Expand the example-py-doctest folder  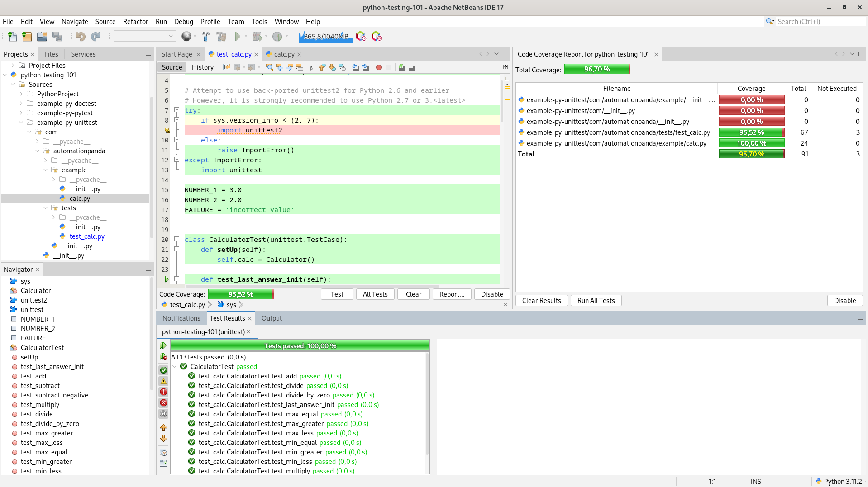[21, 104]
